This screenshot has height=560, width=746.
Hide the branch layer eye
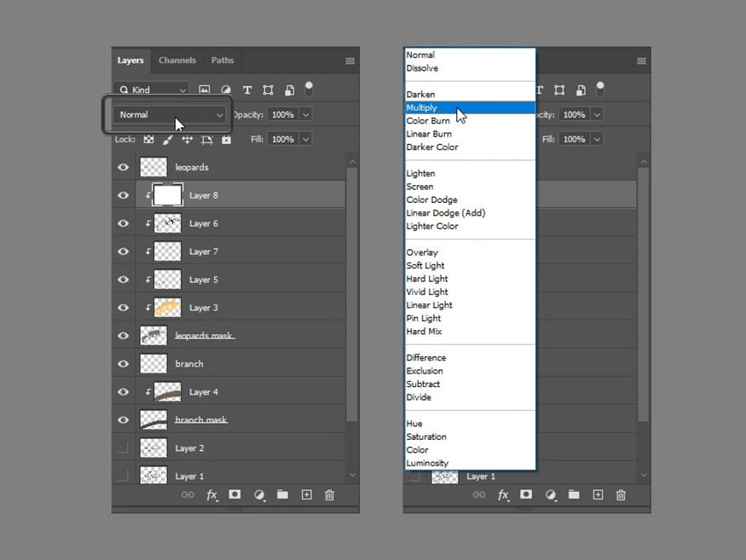click(124, 363)
